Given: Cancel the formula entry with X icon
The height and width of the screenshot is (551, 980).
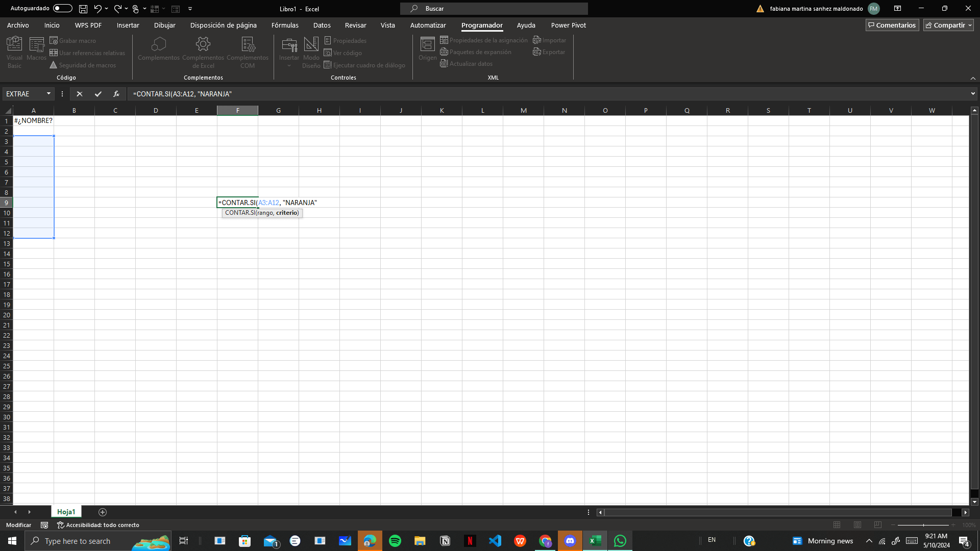Looking at the screenshot, I should click(x=79, y=94).
